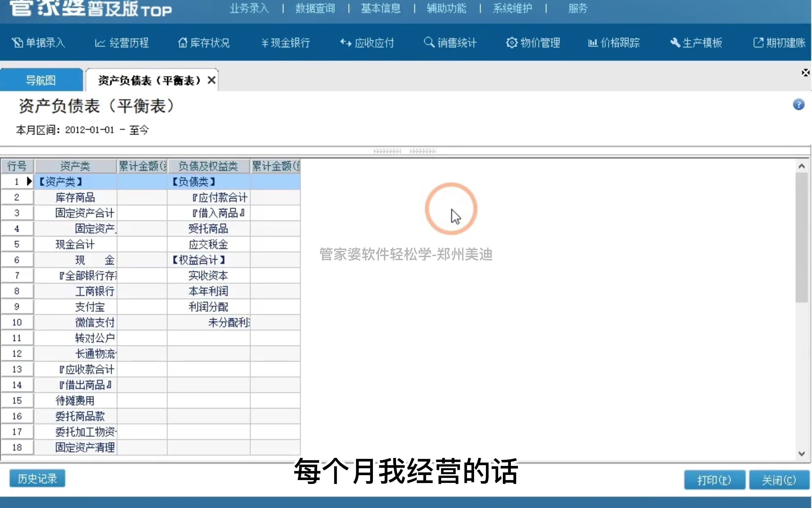Select the 固定资产合计 row

coord(76,213)
